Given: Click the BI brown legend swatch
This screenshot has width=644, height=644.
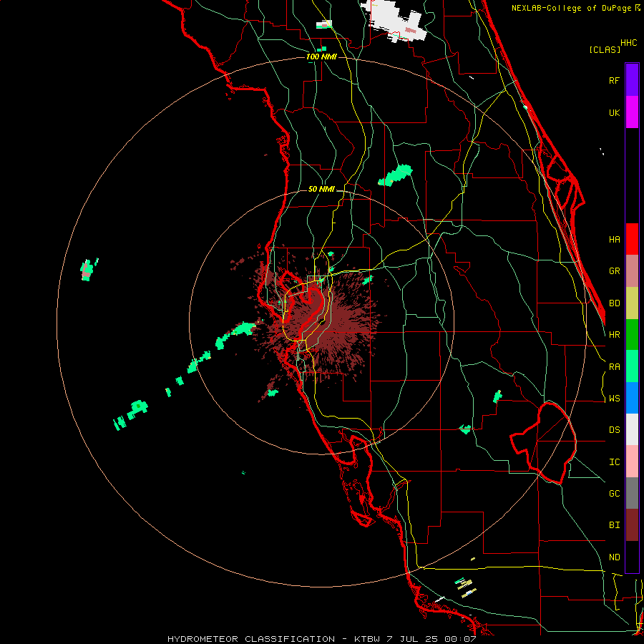Looking at the screenshot, I should [x=632, y=525].
